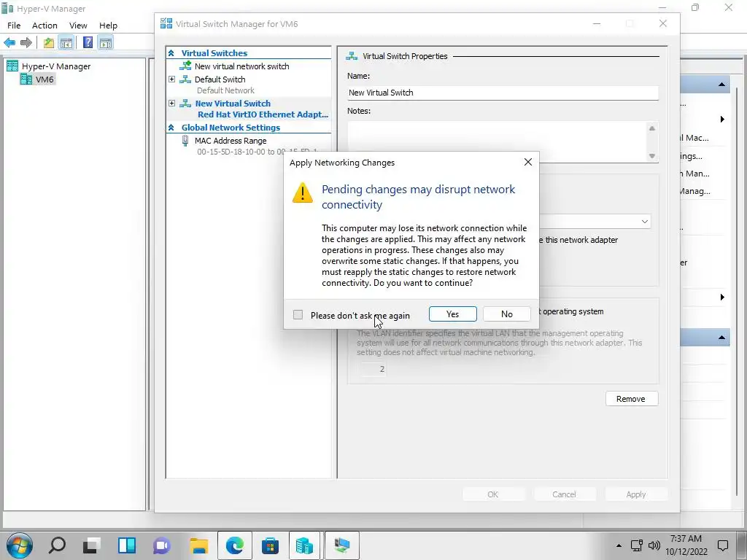Open the notification center icon

(x=723, y=545)
